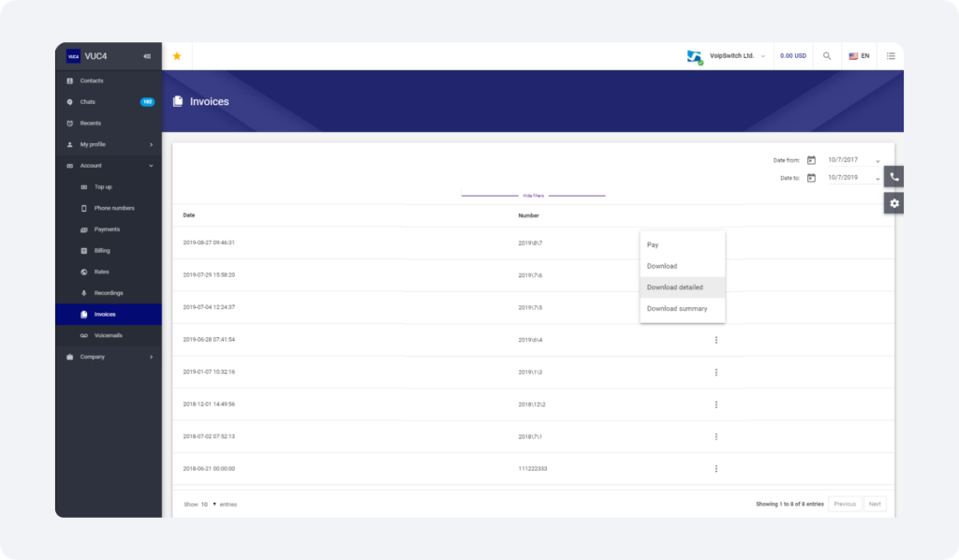Open actions menu for invoice 111222333

click(716, 469)
